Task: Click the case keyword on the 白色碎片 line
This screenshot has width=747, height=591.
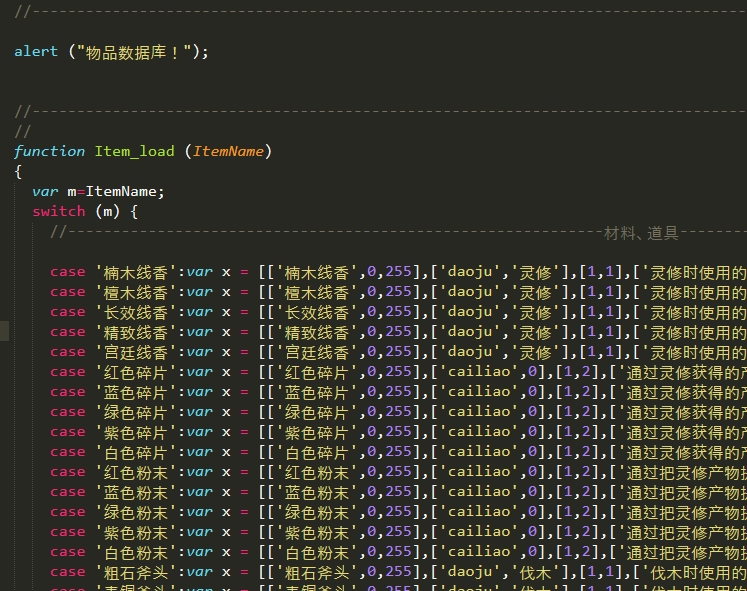Action: pos(68,452)
